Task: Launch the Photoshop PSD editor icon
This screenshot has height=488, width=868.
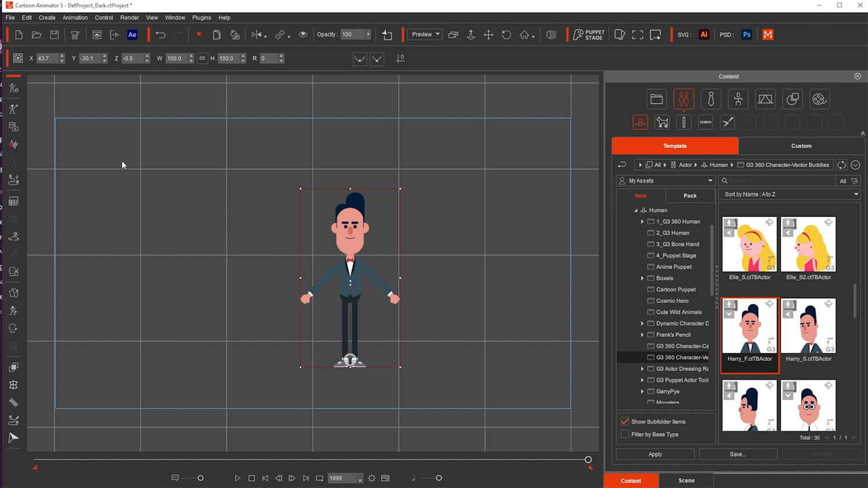Action: [746, 35]
